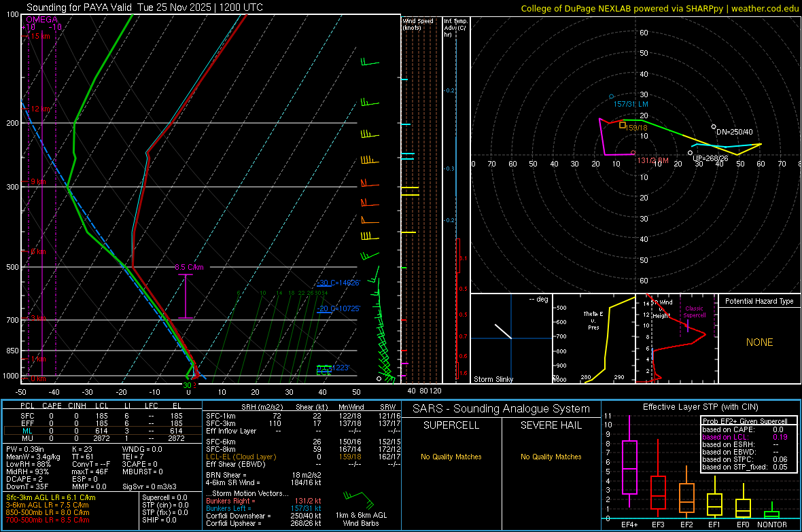Screen dimensions: 802x532
Task: Click the SHIP = 0.0 value
Action: click(x=158, y=520)
